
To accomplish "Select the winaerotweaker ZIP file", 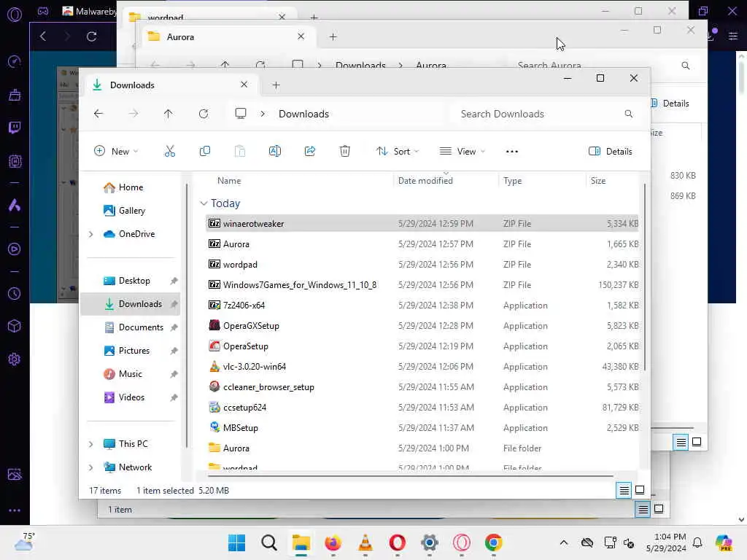I will [x=422, y=223].
